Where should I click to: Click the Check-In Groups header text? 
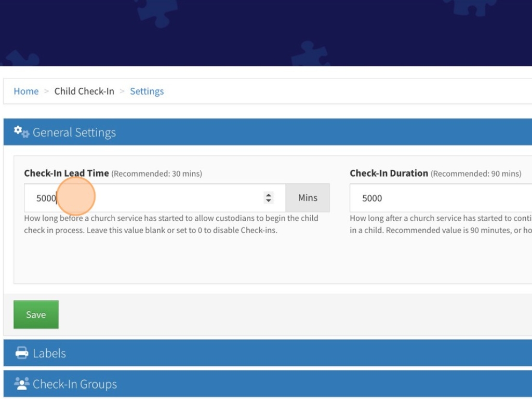[74, 383]
